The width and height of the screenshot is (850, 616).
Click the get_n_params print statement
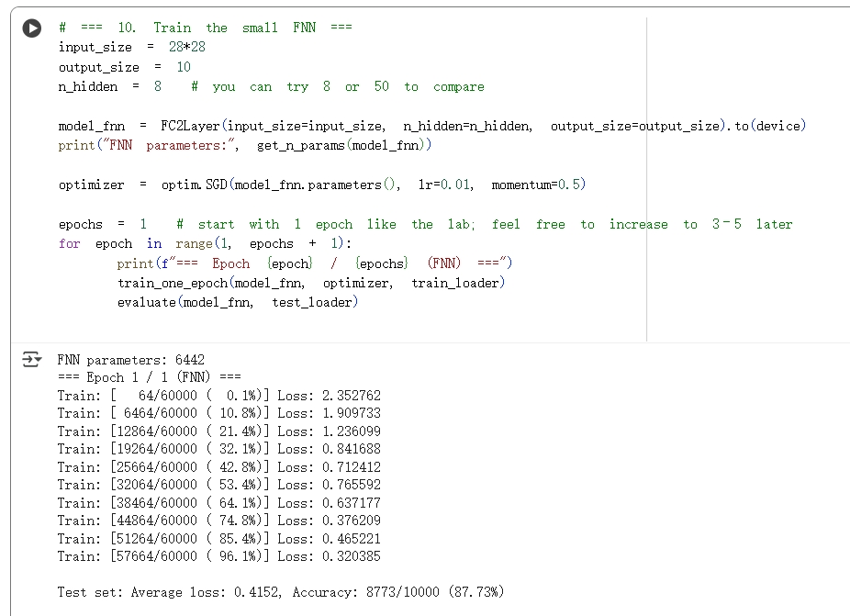[x=244, y=145]
